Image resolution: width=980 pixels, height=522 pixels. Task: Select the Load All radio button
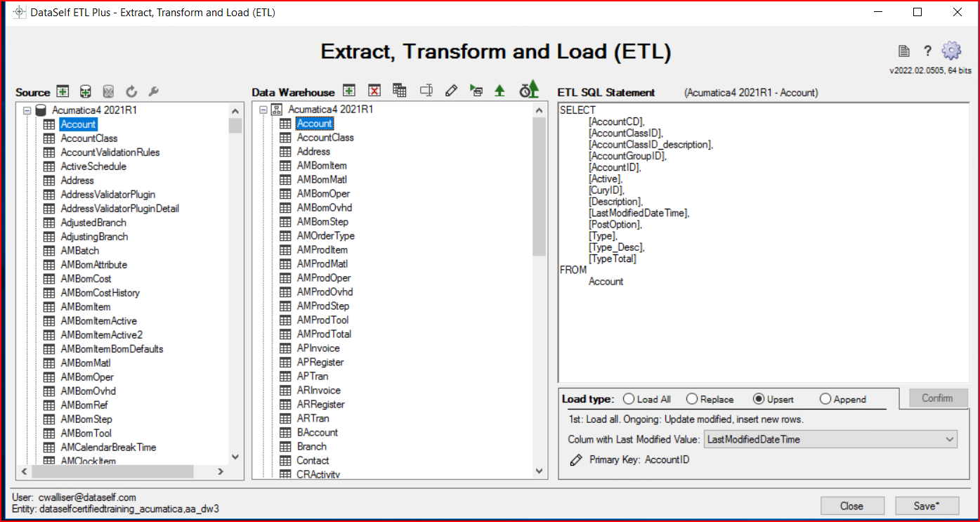coord(629,399)
